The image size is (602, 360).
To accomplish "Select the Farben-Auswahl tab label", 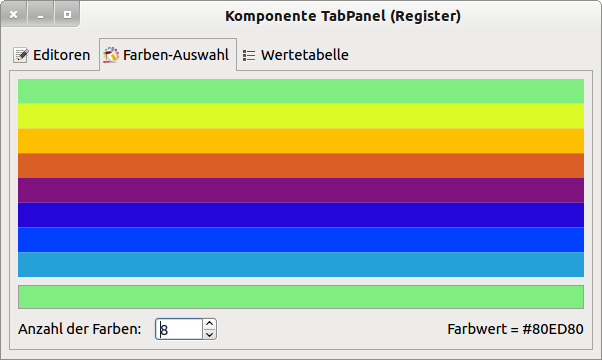I will (175, 55).
